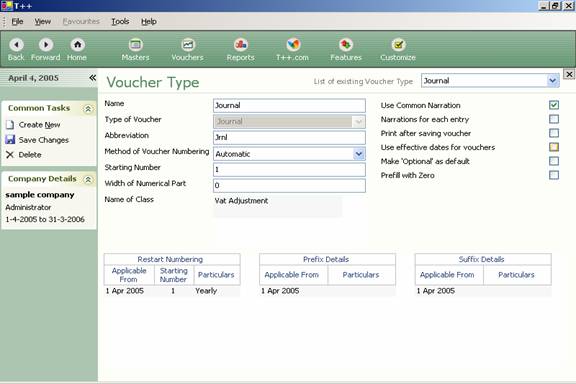The width and height of the screenshot is (576, 384).
Task: Toggle Use effective dates for vouchers
Action: [554, 147]
